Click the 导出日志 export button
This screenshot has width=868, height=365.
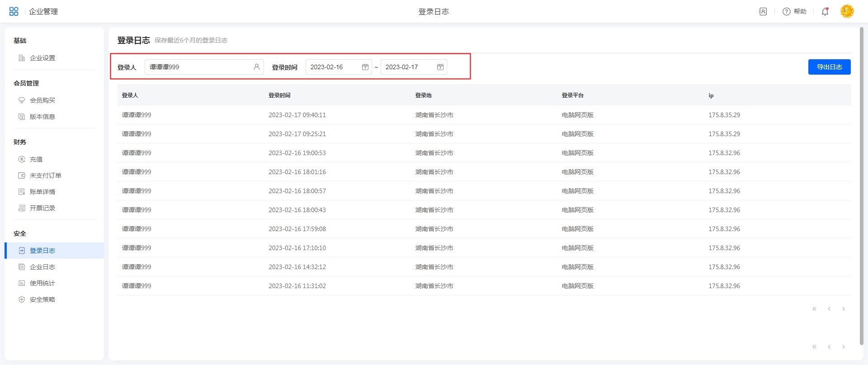829,67
